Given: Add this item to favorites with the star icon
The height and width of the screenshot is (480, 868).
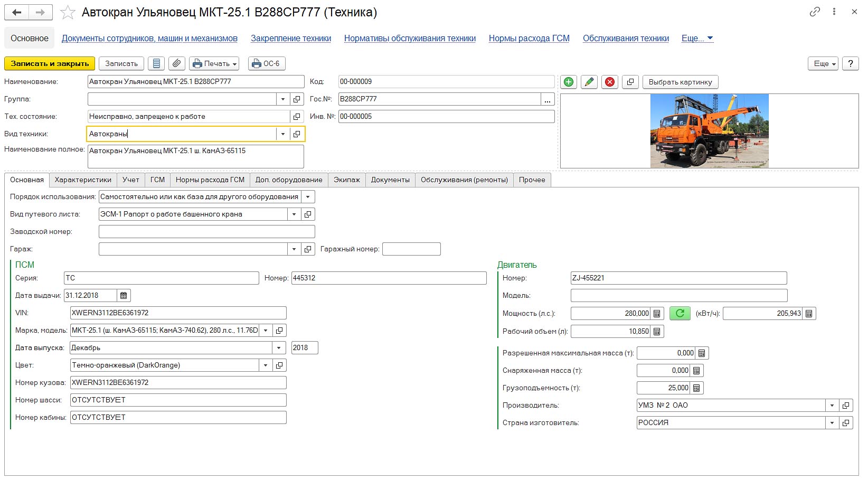Looking at the screenshot, I should pyautogui.click(x=68, y=12).
